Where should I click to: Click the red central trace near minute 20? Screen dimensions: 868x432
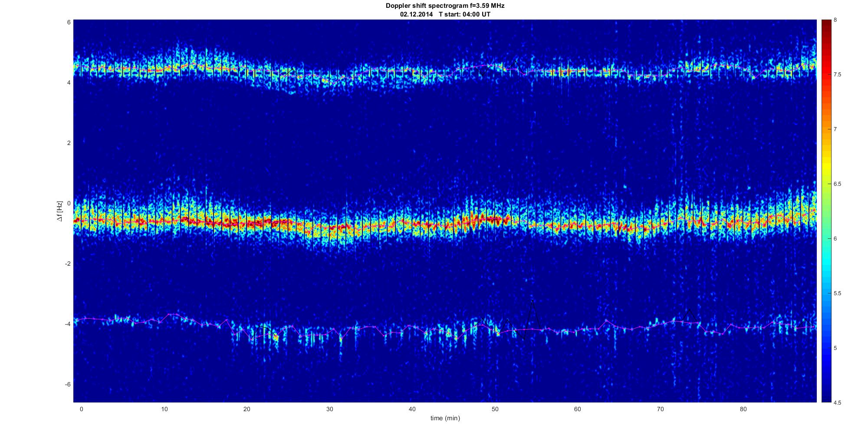coord(247,223)
